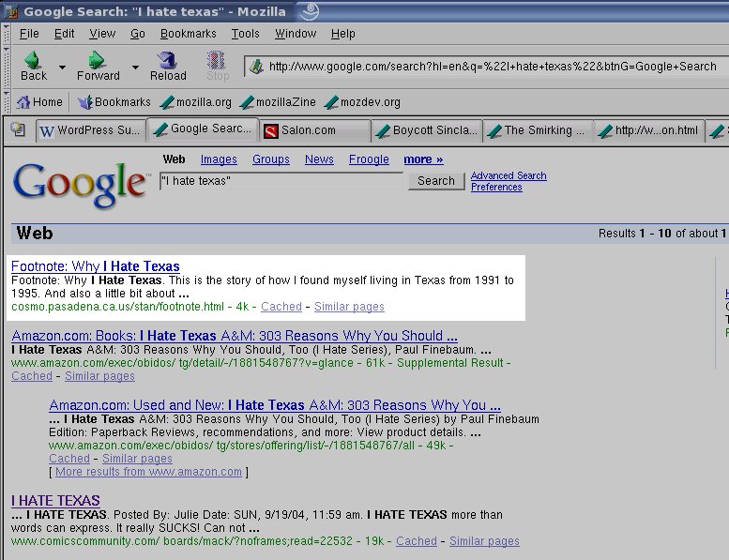Open the I HATE TEXAS comicscommunity result
Screen dimensions: 729x560
(x=55, y=501)
